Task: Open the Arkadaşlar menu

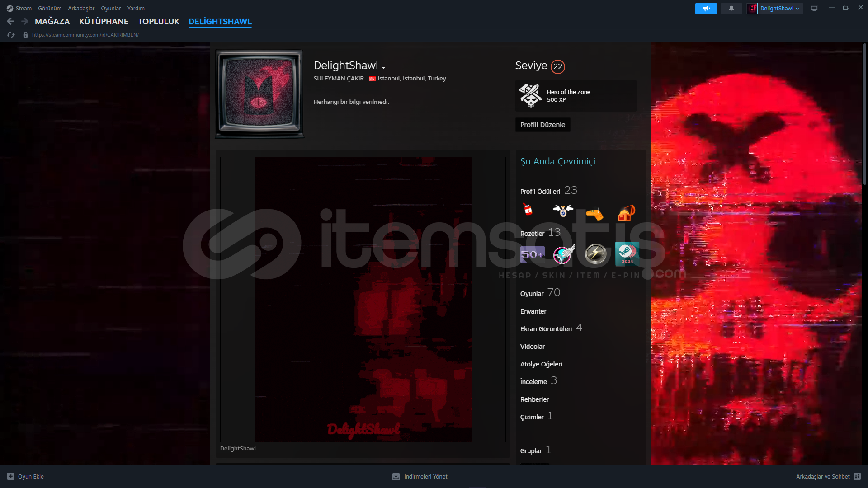Action: [x=81, y=9]
